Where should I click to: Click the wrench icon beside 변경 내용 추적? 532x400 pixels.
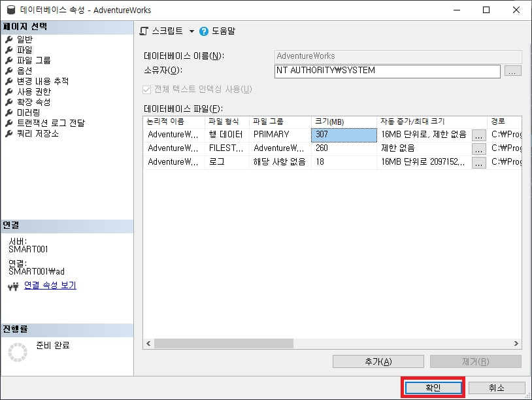click(9, 81)
